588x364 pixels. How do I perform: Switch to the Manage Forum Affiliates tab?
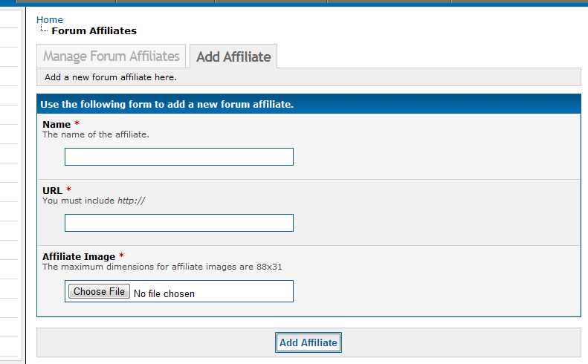pos(112,56)
